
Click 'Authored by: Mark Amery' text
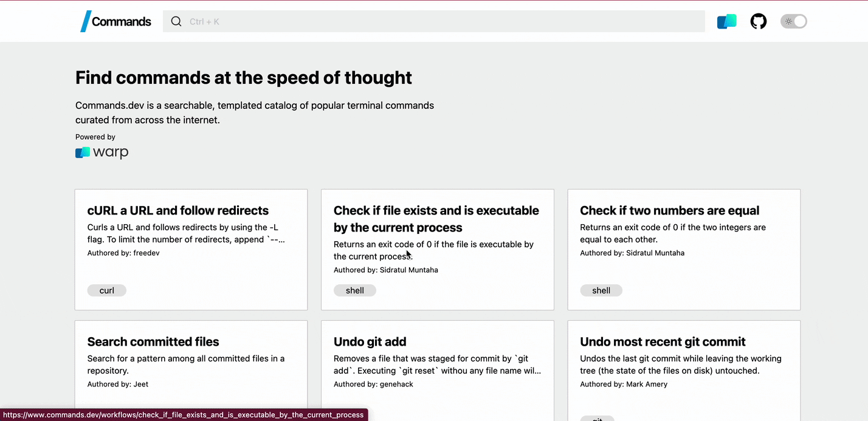coord(624,384)
